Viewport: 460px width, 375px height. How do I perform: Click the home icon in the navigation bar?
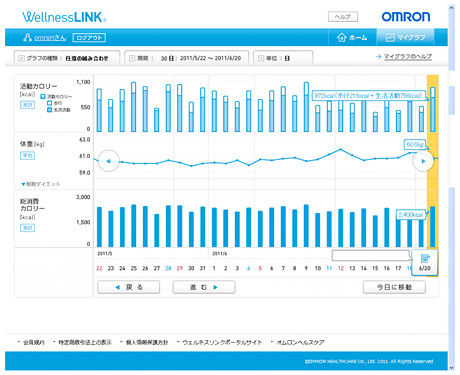pyautogui.click(x=342, y=37)
